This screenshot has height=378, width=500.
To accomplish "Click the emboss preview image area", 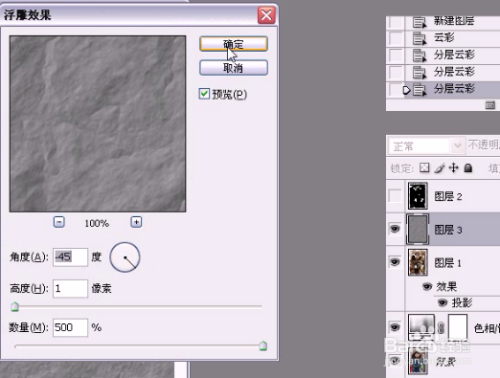I will (98, 124).
